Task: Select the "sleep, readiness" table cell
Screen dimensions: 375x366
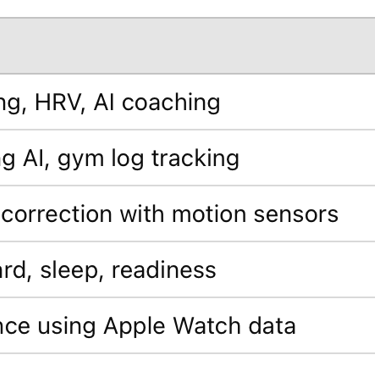Action: point(187,270)
